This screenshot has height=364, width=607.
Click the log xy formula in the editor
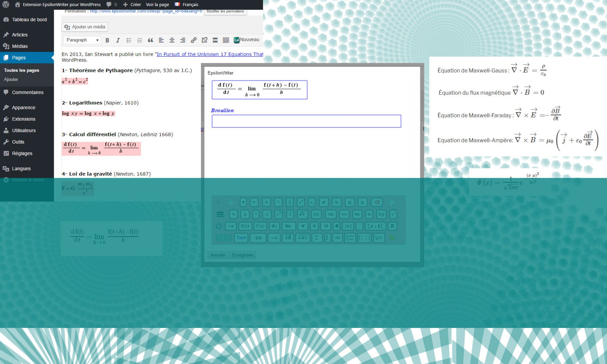88,113
